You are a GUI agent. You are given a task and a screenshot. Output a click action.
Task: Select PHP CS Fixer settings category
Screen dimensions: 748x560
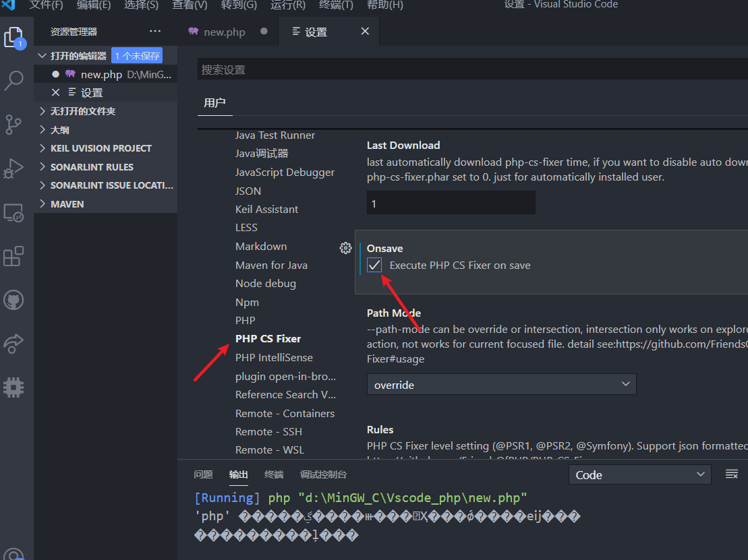click(268, 339)
